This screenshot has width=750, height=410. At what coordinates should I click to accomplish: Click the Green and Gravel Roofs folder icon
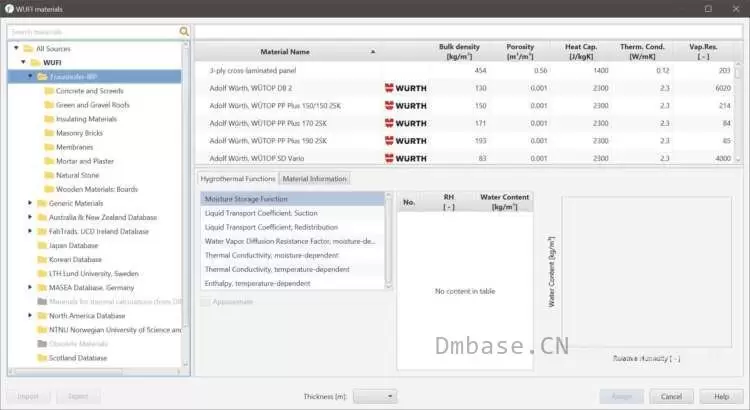coord(49,105)
